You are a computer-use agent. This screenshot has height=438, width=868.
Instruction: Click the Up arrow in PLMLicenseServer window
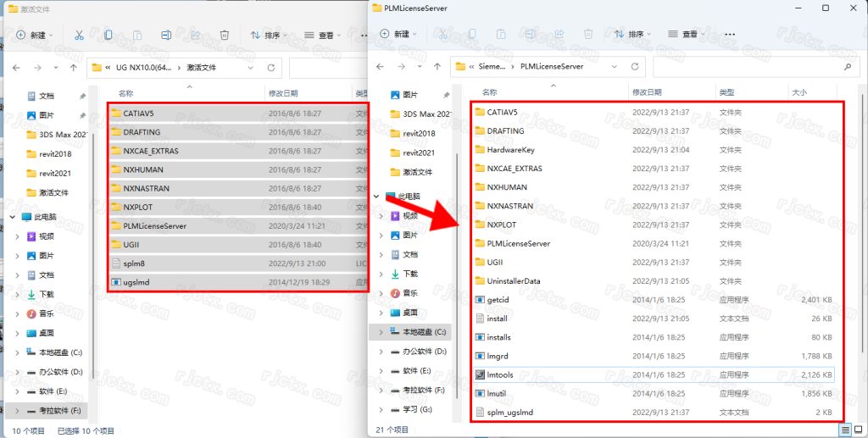pyautogui.click(x=437, y=66)
